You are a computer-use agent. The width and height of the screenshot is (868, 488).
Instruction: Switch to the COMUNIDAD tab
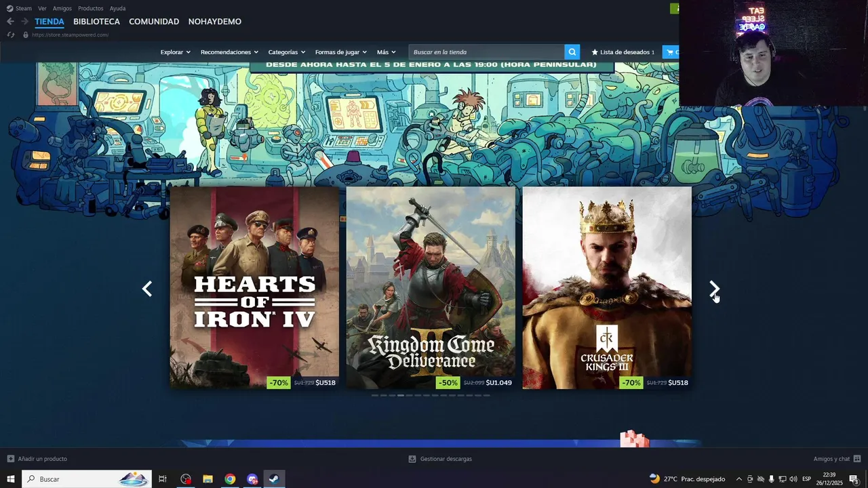(154, 22)
